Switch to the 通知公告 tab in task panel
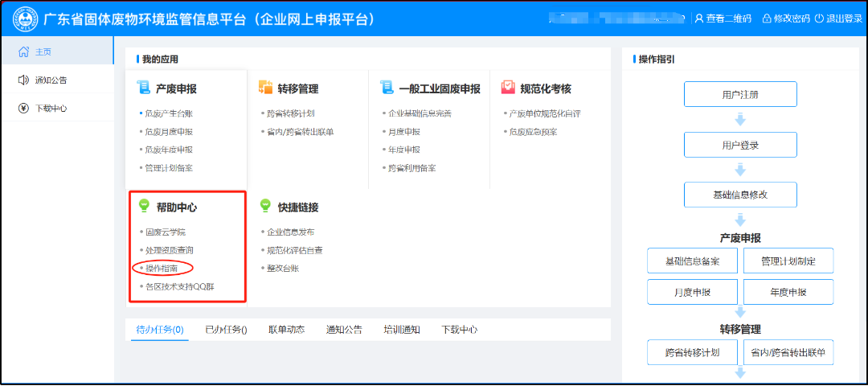Image resolution: width=868 pixels, height=386 pixels. click(344, 330)
